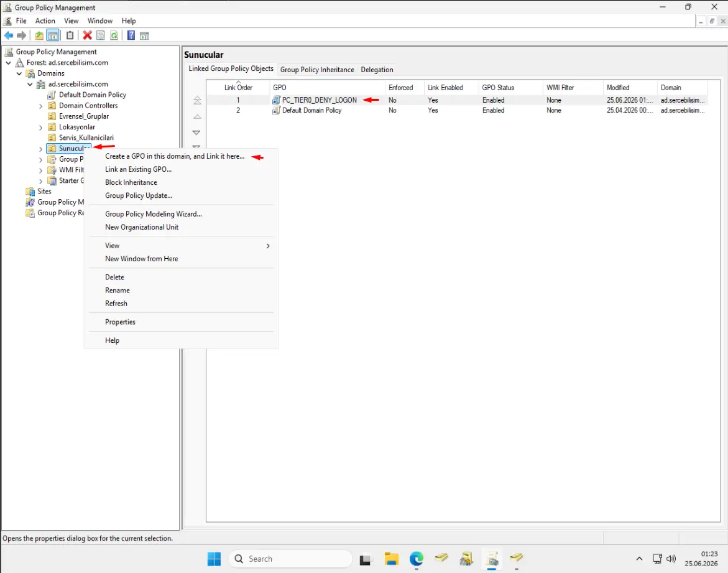Click the Default Domain Policy row icon in list
The width and height of the screenshot is (728, 573).
tap(276, 110)
